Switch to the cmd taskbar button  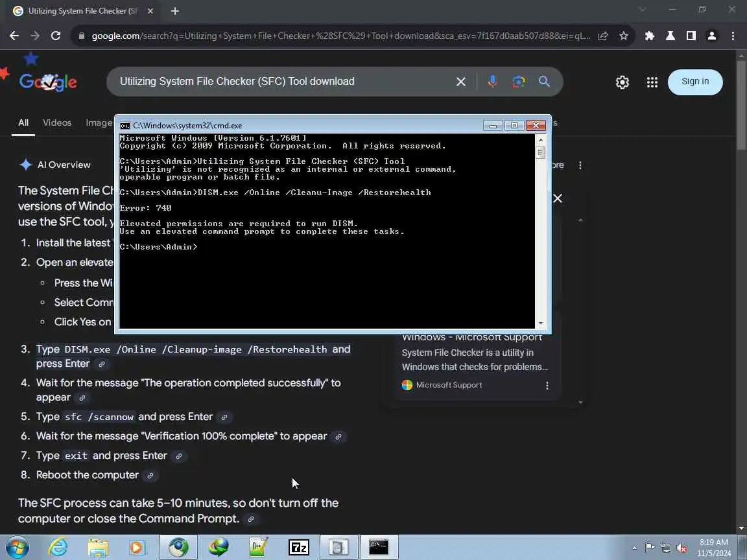(x=379, y=547)
